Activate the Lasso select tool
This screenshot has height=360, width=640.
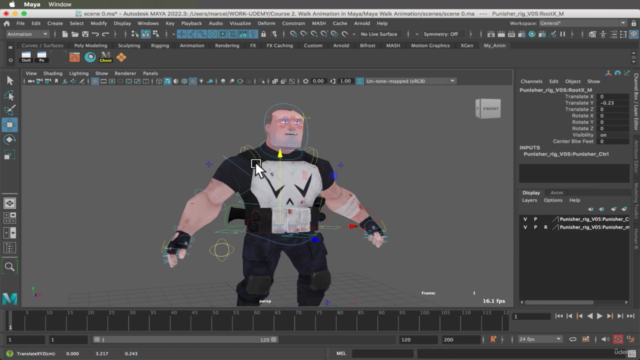coord(10,96)
